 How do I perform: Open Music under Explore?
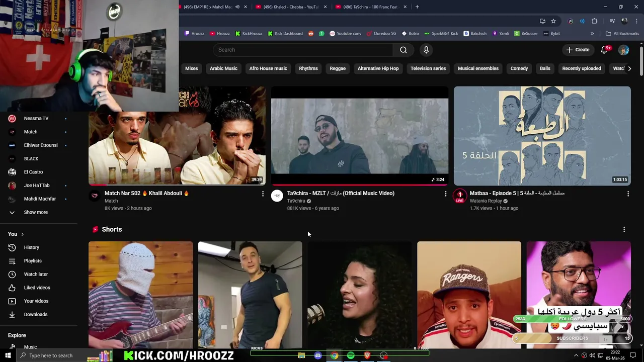click(x=30, y=346)
